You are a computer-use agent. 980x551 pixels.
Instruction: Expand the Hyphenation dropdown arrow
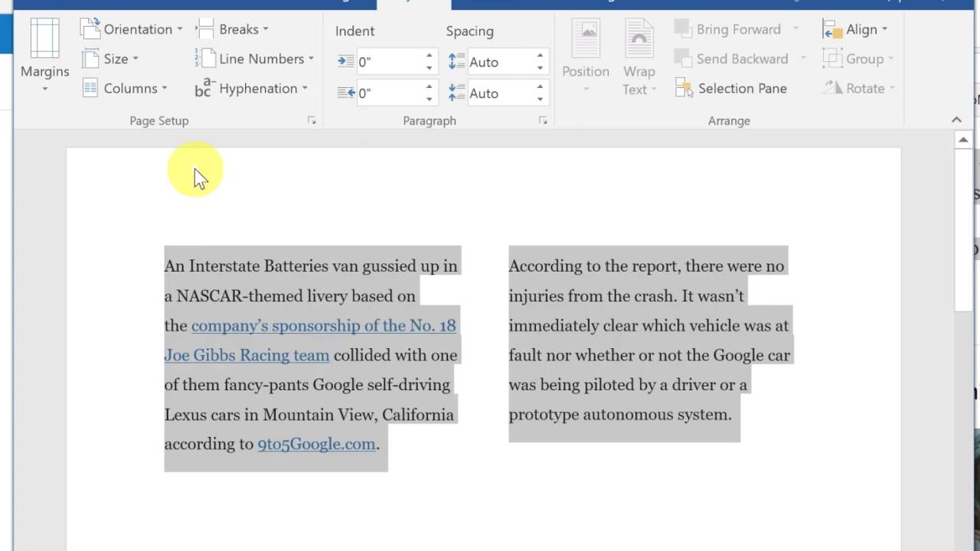click(x=305, y=89)
